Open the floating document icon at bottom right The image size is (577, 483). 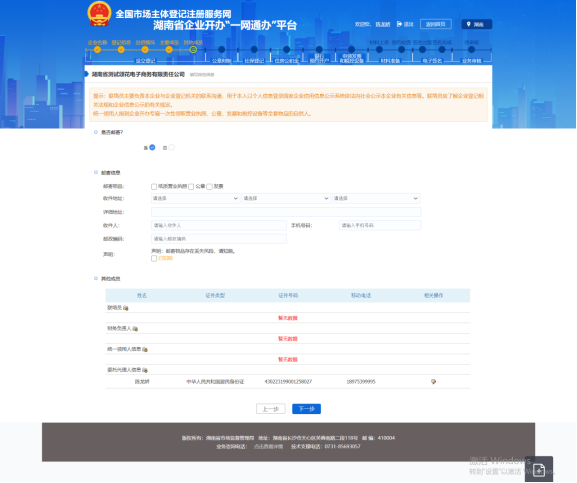(539, 469)
